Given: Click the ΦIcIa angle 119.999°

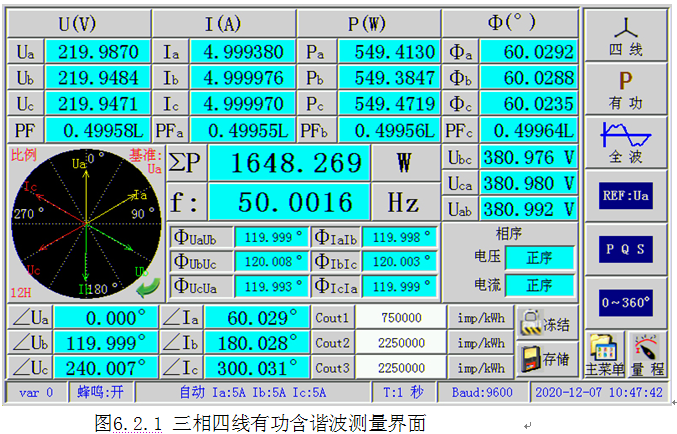Looking at the screenshot, I should pos(400,286).
